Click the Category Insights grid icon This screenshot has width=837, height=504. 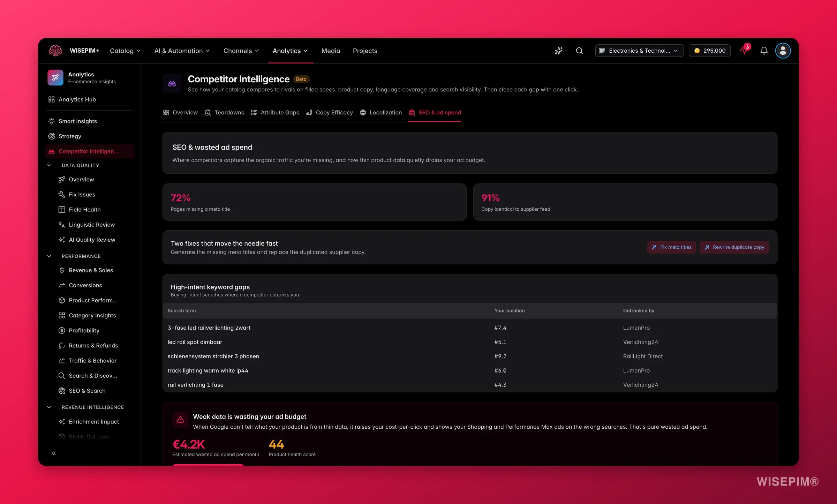pos(62,315)
